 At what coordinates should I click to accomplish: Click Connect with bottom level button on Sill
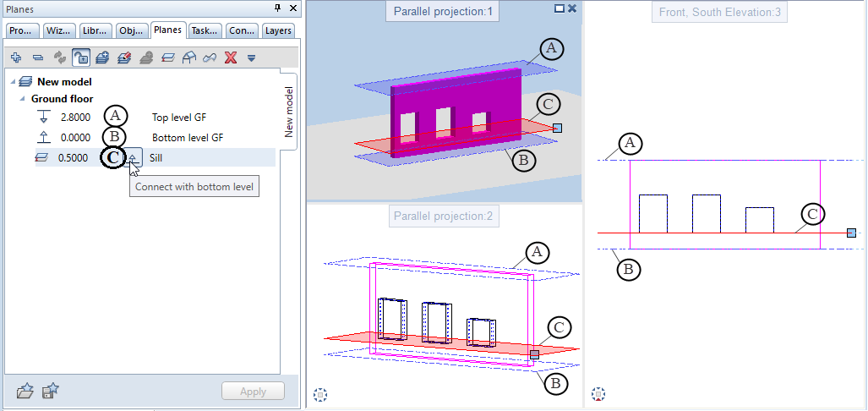tap(134, 158)
